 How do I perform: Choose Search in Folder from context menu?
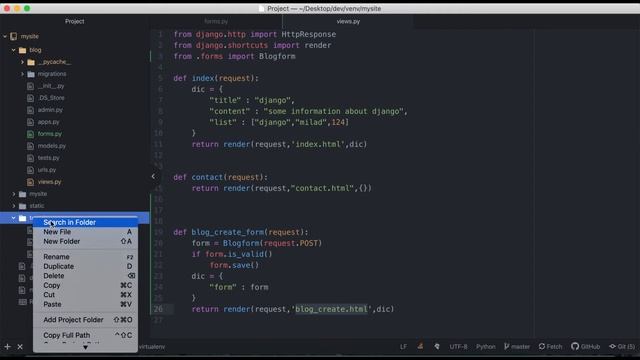click(x=85, y=222)
